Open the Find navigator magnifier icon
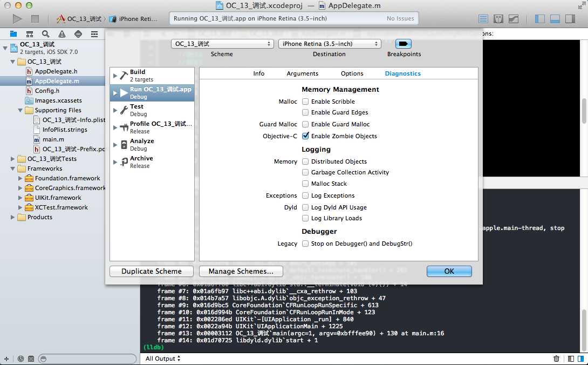The height and width of the screenshot is (365, 588). [x=46, y=34]
